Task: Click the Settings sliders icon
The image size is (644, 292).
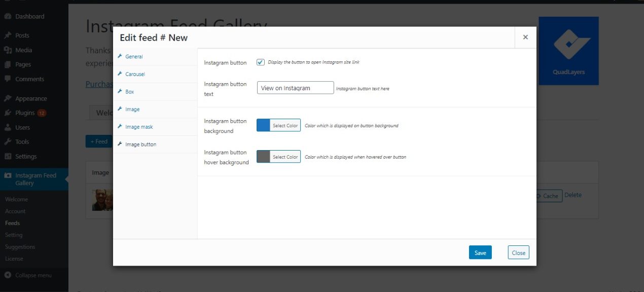Action: pyautogui.click(x=8, y=156)
